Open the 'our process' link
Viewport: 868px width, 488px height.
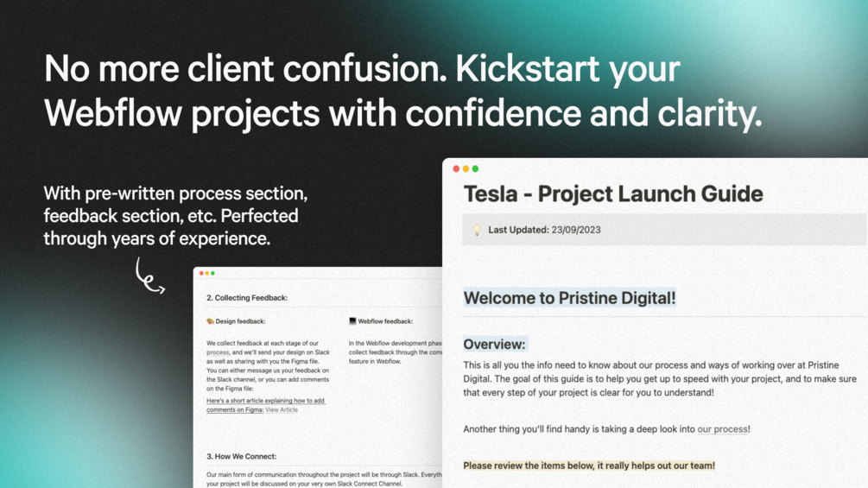(x=722, y=428)
